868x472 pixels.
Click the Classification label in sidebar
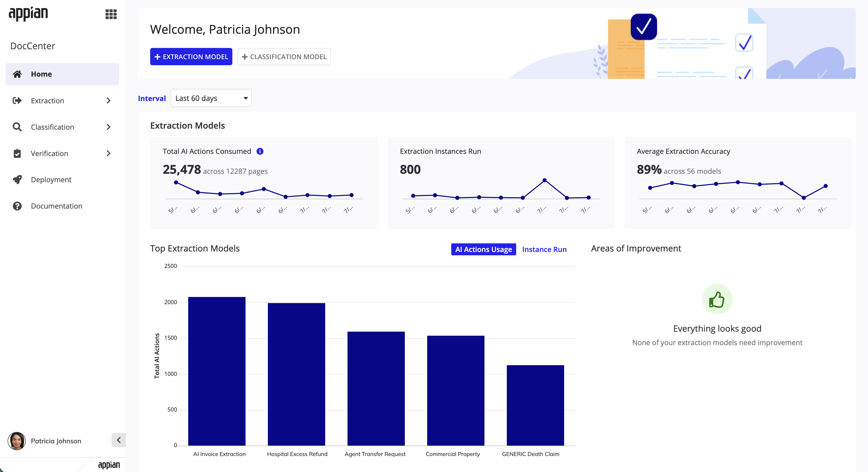point(52,127)
